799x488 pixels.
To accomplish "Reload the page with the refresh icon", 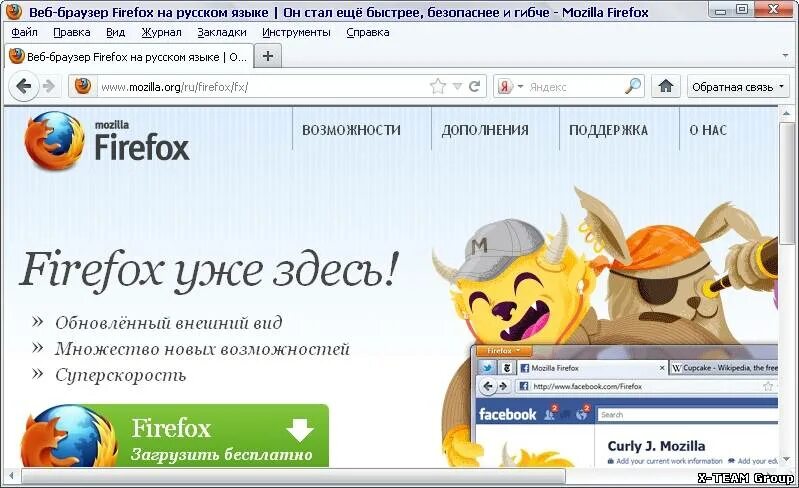I will point(474,86).
